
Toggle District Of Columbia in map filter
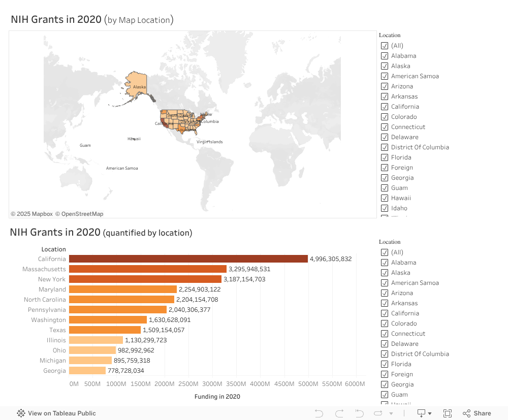click(x=385, y=147)
